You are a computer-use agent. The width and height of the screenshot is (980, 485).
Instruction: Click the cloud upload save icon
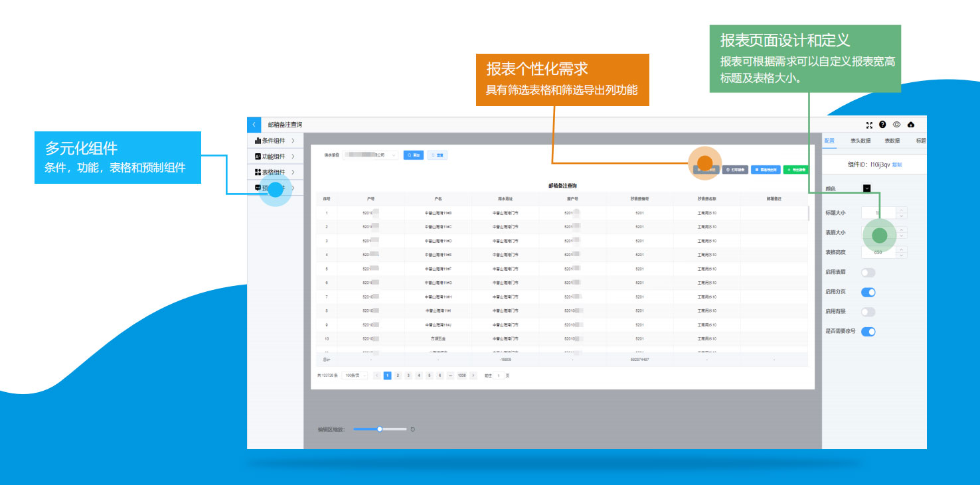(x=911, y=125)
